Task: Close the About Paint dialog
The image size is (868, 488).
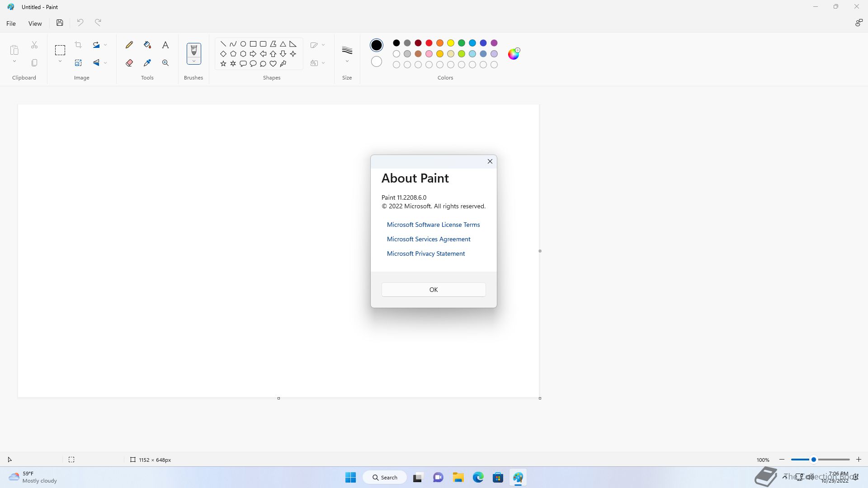Action: [x=490, y=161]
